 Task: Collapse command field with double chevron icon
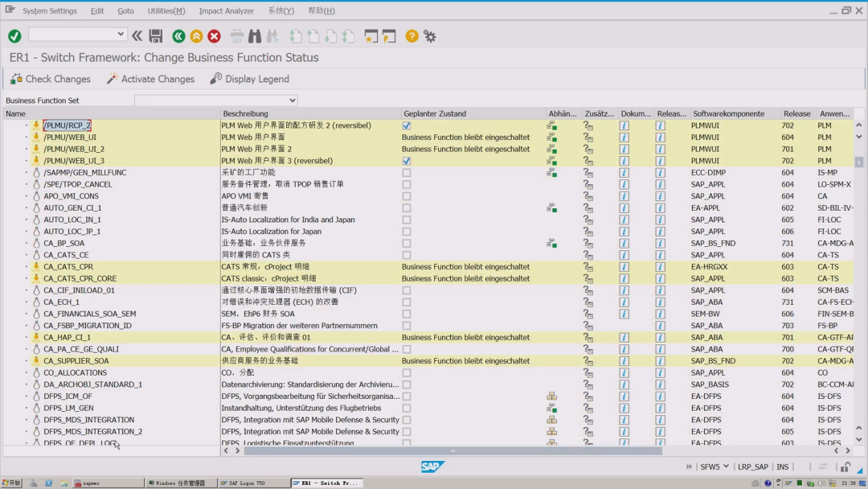point(137,36)
